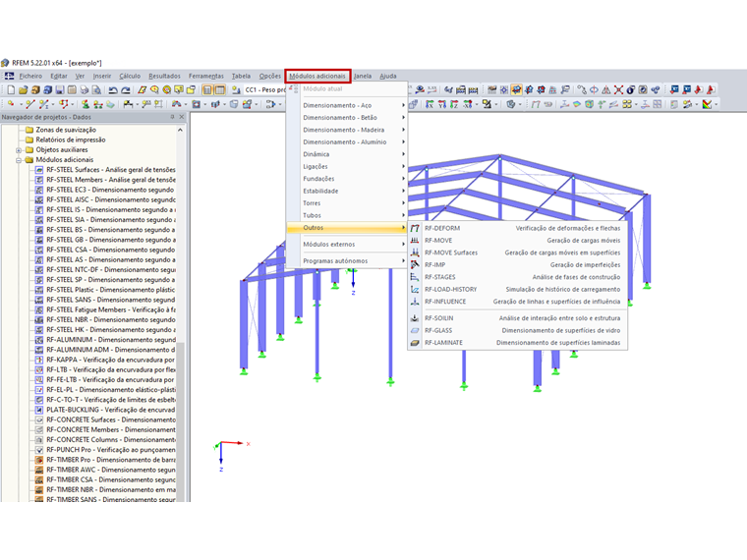Screen dimensions: 747x560
Task: Click the View in Y direction icon
Action: tap(441, 104)
